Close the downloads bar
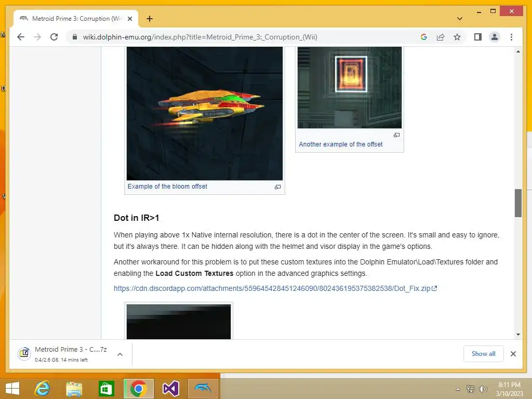The image size is (532, 399). pos(513,354)
